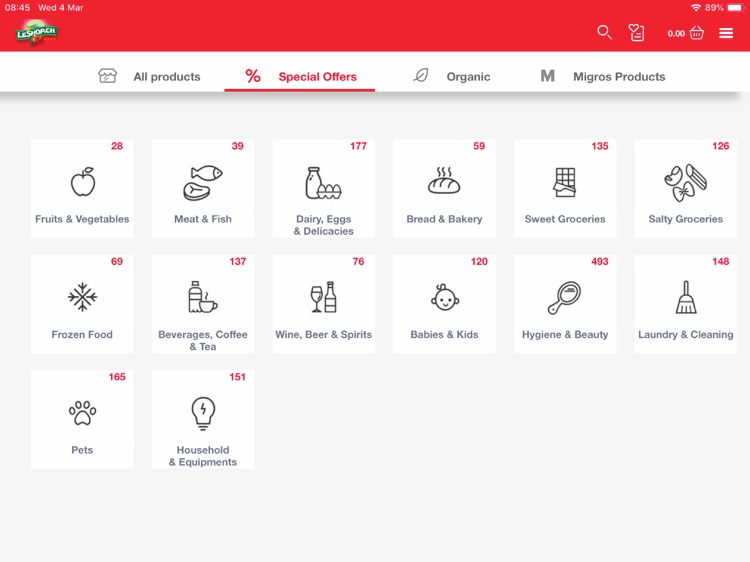Open the Bread & Bakery label
This screenshot has height=562, width=750.
[x=444, y=219]
